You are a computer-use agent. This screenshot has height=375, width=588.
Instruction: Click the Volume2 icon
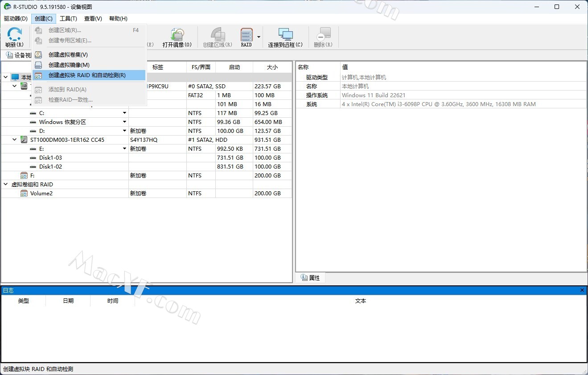coord(24,193)
